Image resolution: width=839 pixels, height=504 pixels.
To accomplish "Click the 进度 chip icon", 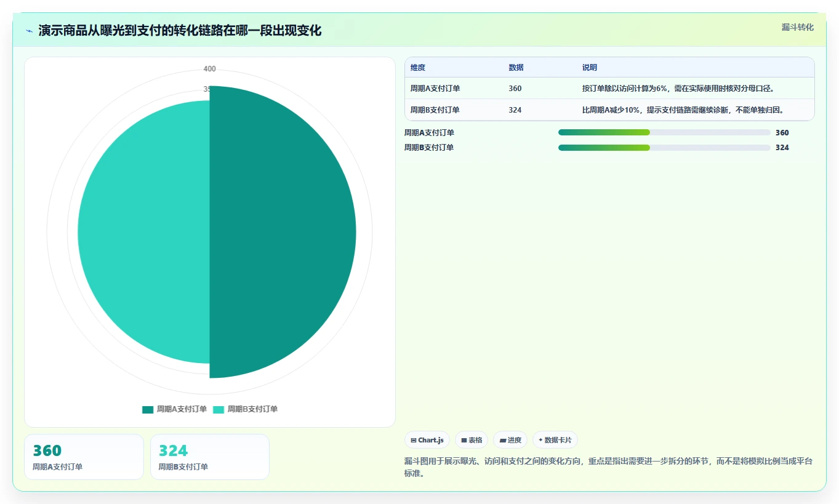I will click(502, 441).
